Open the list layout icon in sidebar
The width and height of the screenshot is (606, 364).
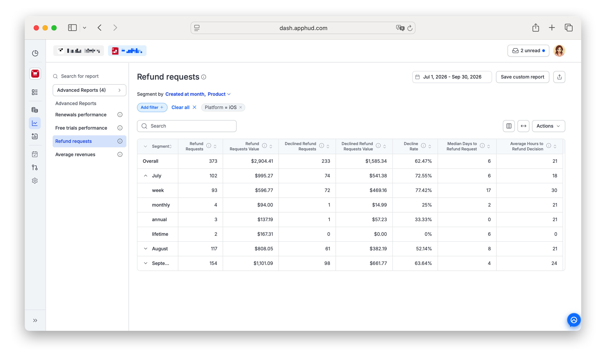[35, 92]
